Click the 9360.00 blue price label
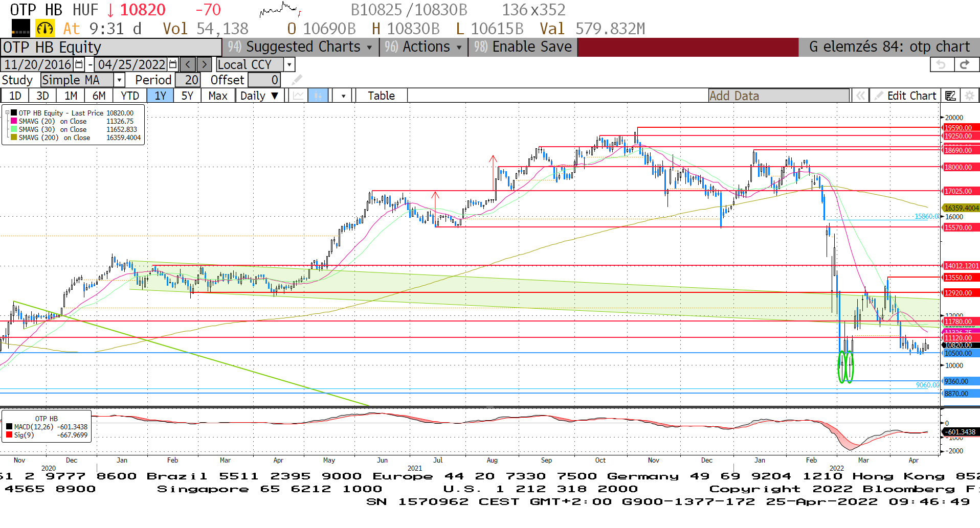The width and height of the screenshot is (980, 528). pyautogui.click(x=961, y=381)
